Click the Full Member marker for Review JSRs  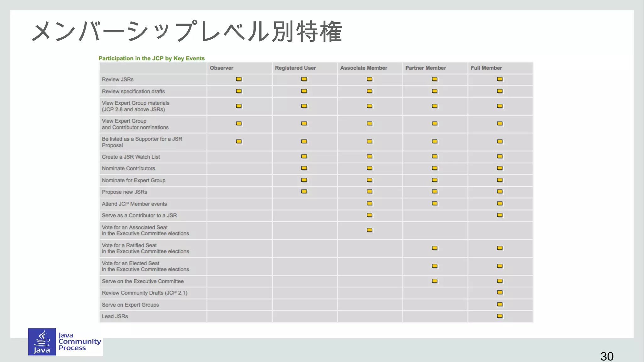click(x=500, y=79)
